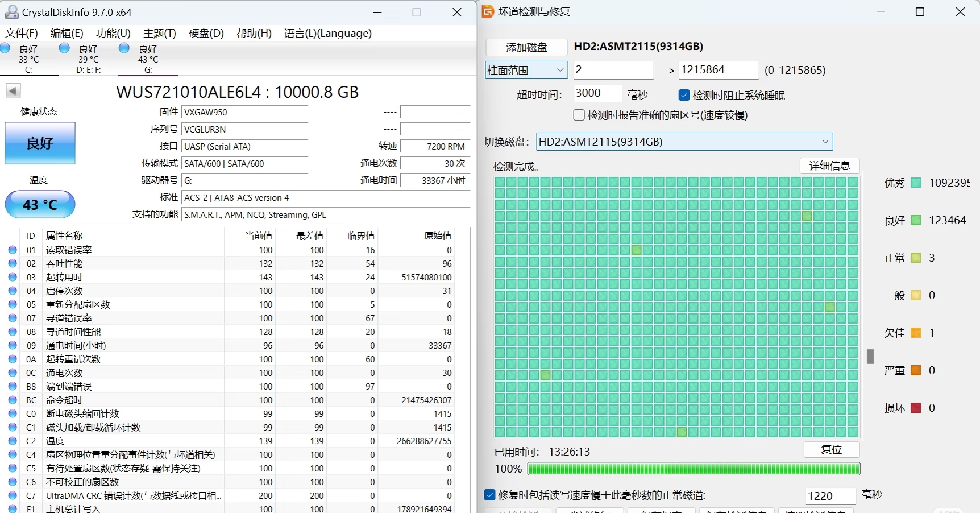Viewport: 980px width, 513px height.
Task: Click the 欠佳 orange legend swatch
Action: click(x=916, y=333)
